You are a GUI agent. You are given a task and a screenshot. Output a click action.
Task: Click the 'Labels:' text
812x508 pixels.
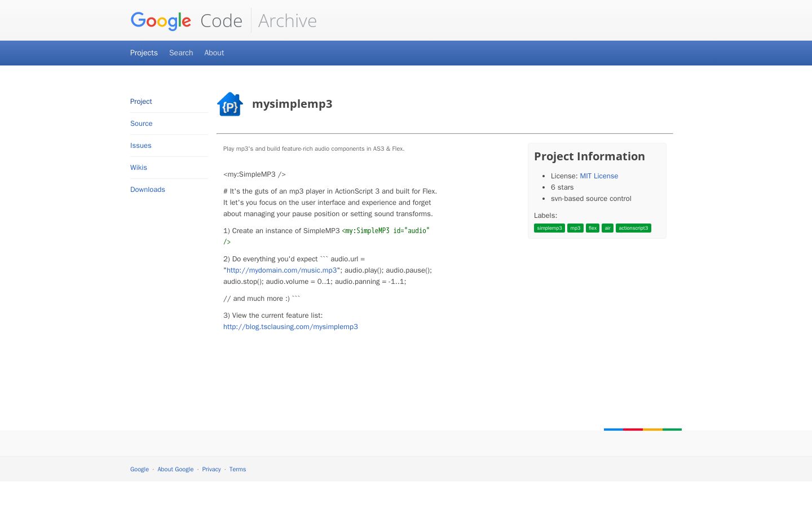[x=545, y=216]
